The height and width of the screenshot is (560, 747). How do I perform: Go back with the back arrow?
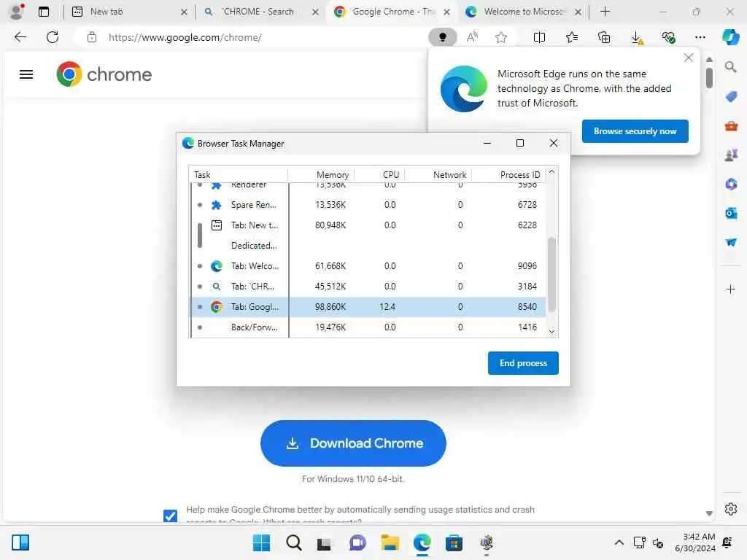[x=20, y=37]
